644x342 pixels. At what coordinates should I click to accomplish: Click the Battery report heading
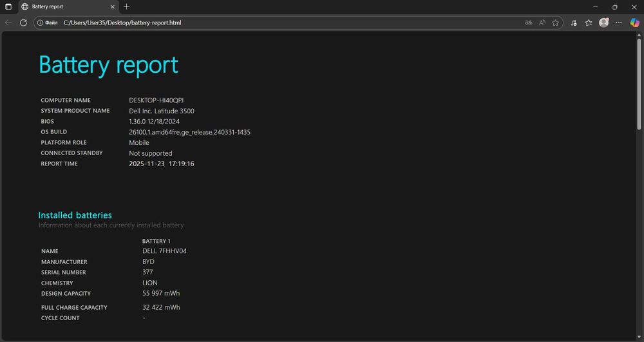tap(108, 64)
